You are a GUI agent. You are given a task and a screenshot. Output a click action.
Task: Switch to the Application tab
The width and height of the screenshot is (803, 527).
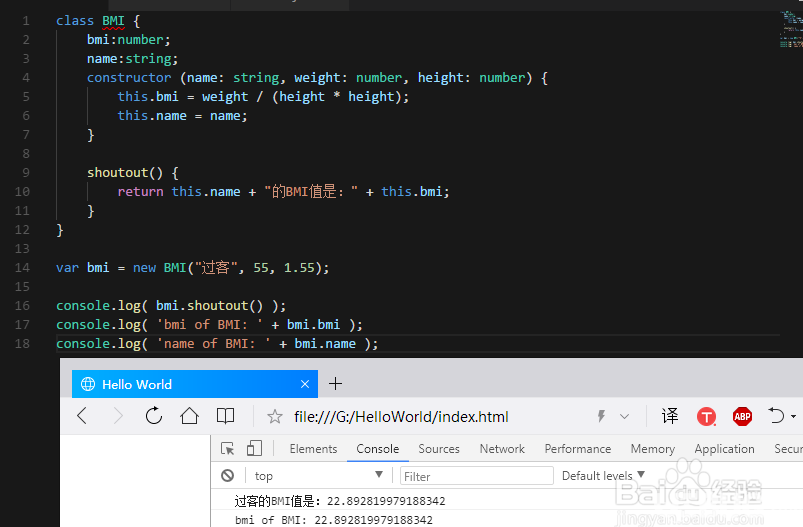click(x=724, y=449)
